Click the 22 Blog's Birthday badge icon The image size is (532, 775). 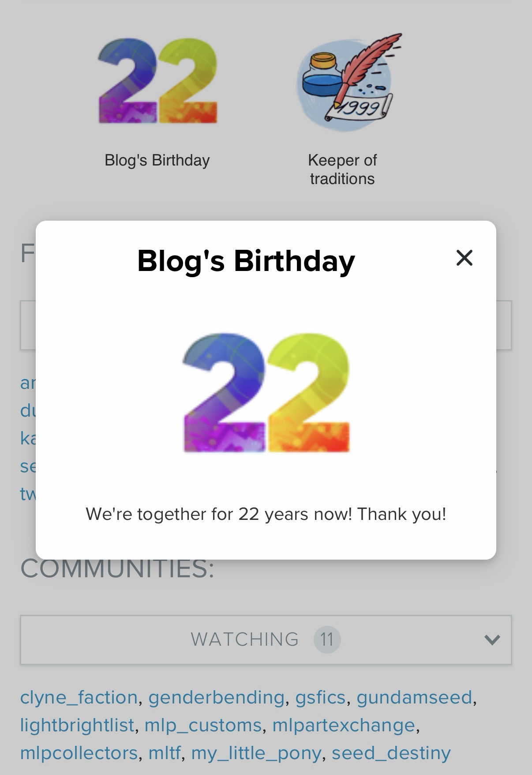pyautogui.click(x=157, y=81)
